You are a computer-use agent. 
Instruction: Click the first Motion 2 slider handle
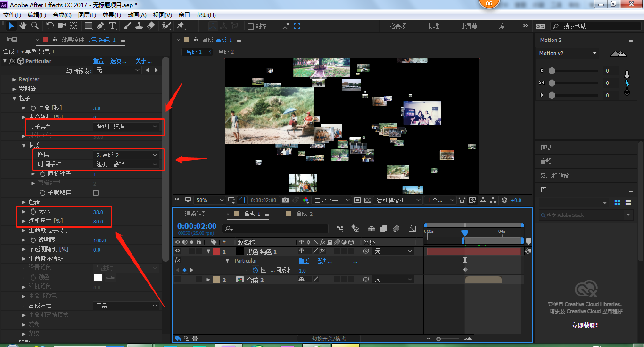tap(552, 71)
